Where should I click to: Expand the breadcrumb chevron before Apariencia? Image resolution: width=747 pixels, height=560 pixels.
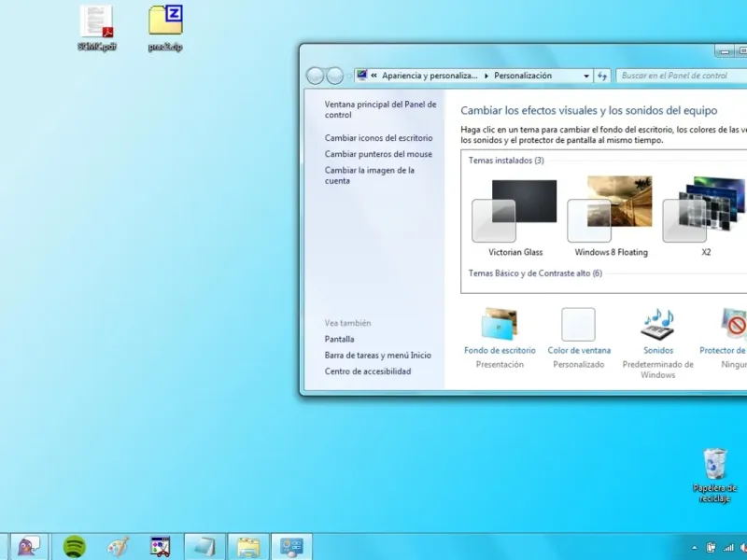[374, 76]
